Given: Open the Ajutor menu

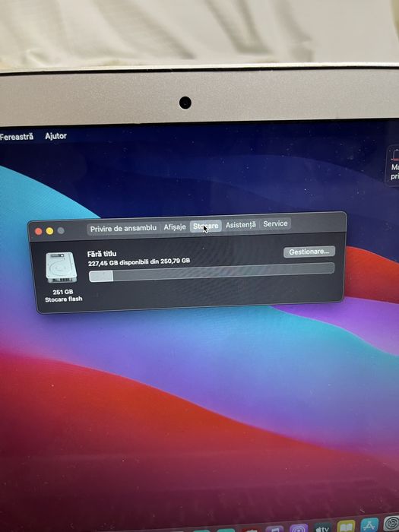Looking at the screenshot, I should tap(56, 136).
